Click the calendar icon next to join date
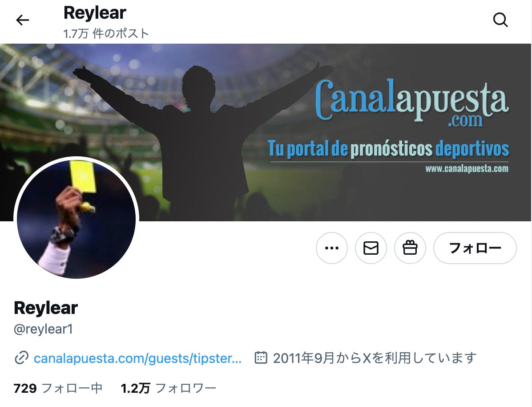Viewport: 532px width, 407px height. 261,358
